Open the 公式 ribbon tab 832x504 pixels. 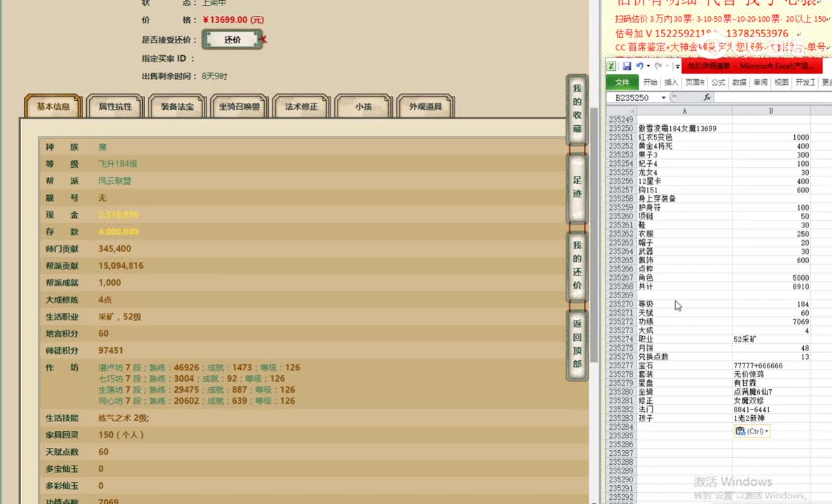(x=718, y=82)
